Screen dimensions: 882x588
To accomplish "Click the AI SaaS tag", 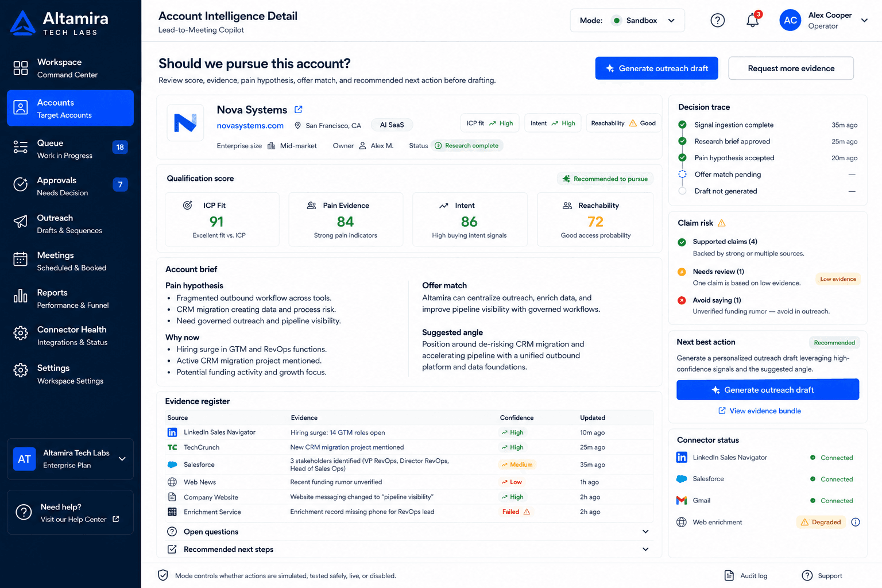I will (392, 125).
